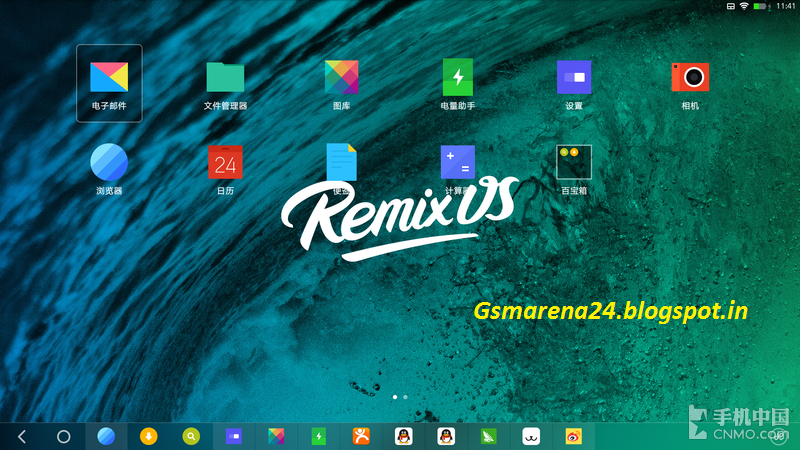Image resolution: width=800 pixels, height=450 pixels.
Task: Open the 百宝箱 toolbox folder
Action: (574, 162)
